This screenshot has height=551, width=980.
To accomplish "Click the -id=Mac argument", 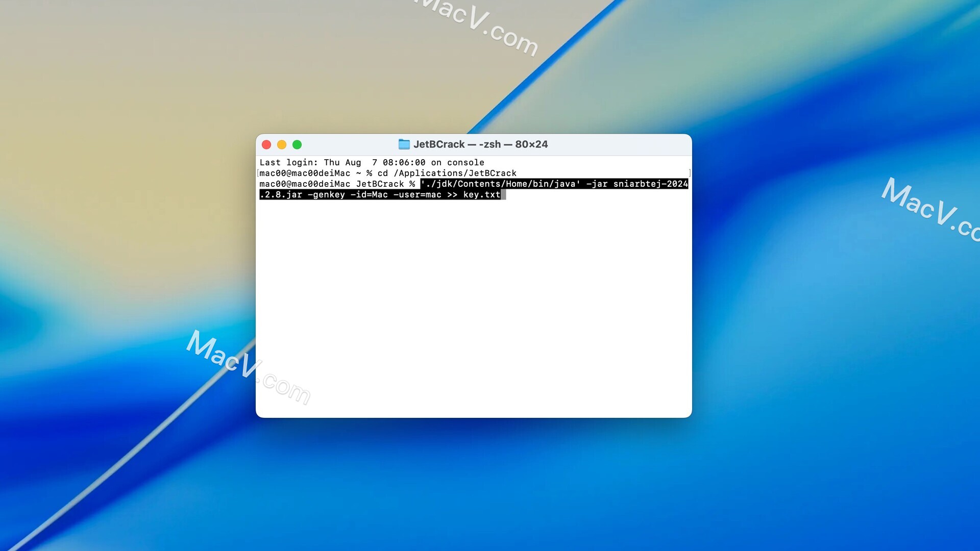I will pyautogui.click(x=369, y=194).
